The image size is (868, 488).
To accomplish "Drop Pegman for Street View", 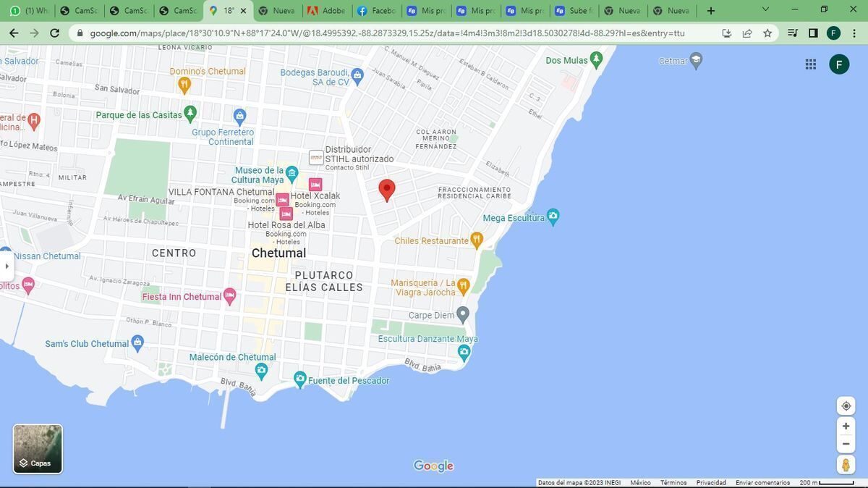I will (x=846, y=464).
